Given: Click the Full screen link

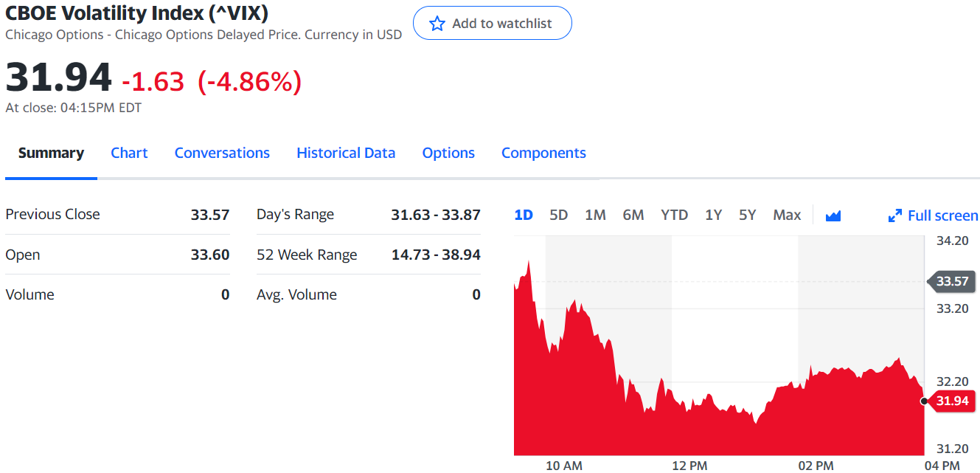Looking at the screenshot, I should [934, 215].
